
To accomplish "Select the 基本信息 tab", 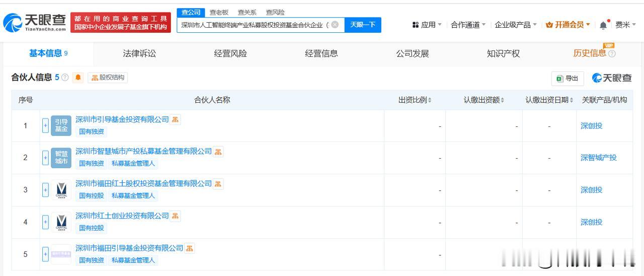I will 48,53.
